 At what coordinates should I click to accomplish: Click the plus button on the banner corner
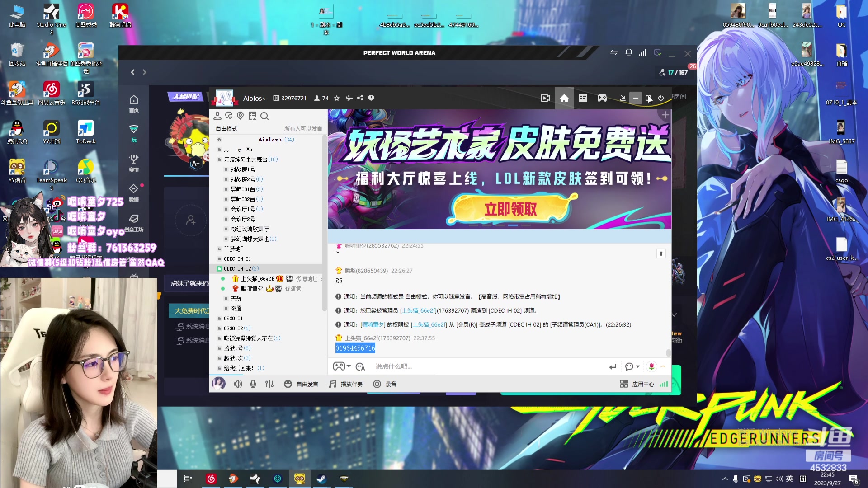click(665, 115)
